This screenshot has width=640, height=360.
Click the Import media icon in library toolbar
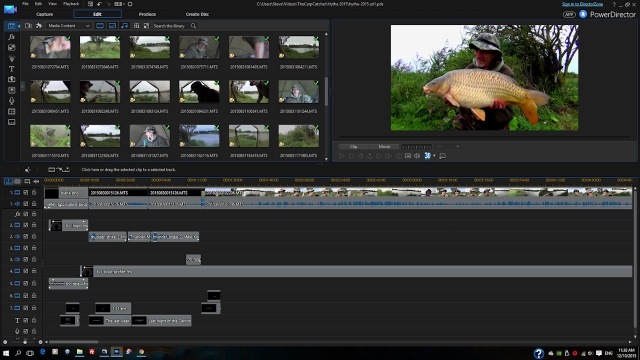(x=28, y=26)
